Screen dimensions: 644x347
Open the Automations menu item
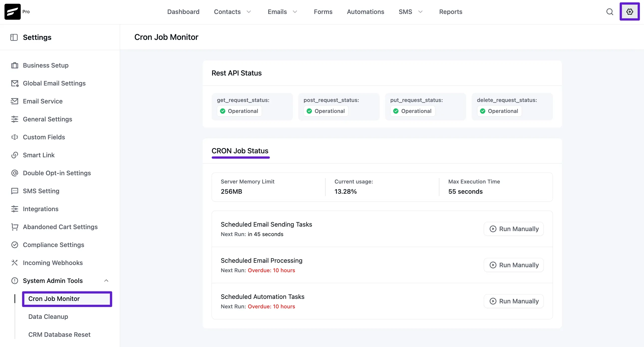pos(366,12)
